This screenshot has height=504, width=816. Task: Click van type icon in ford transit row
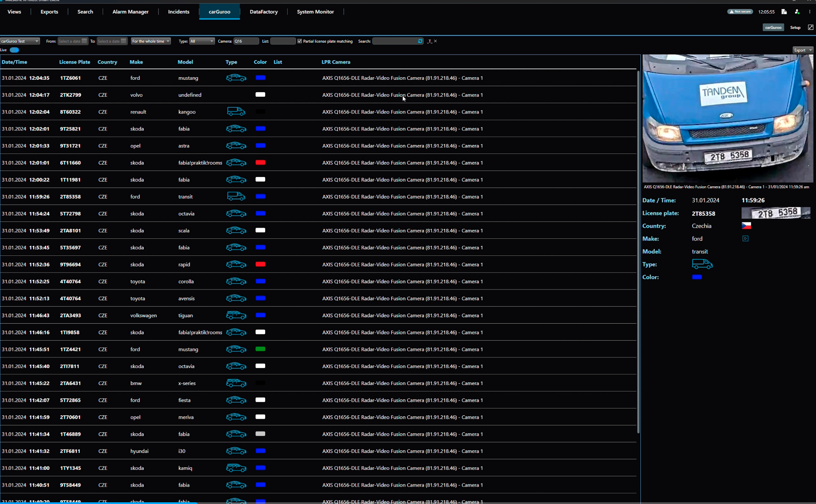(236, 196)
